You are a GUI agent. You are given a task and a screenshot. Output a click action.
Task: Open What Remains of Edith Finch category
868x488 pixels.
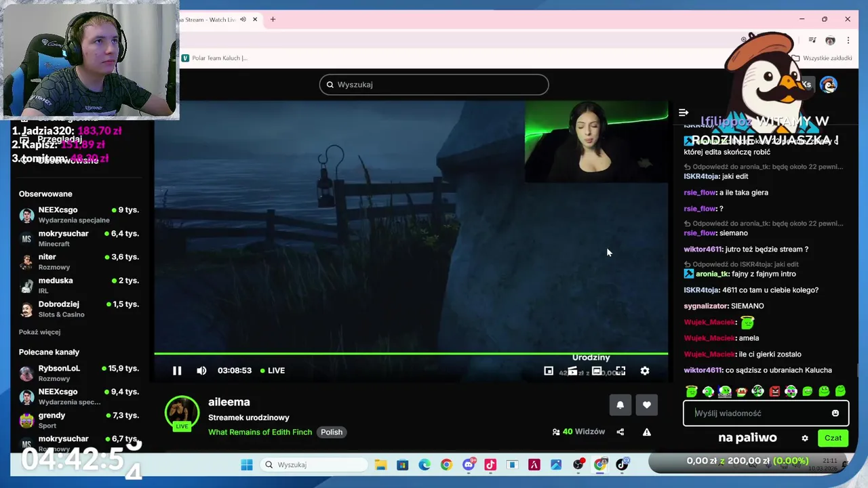click(260, 432)
